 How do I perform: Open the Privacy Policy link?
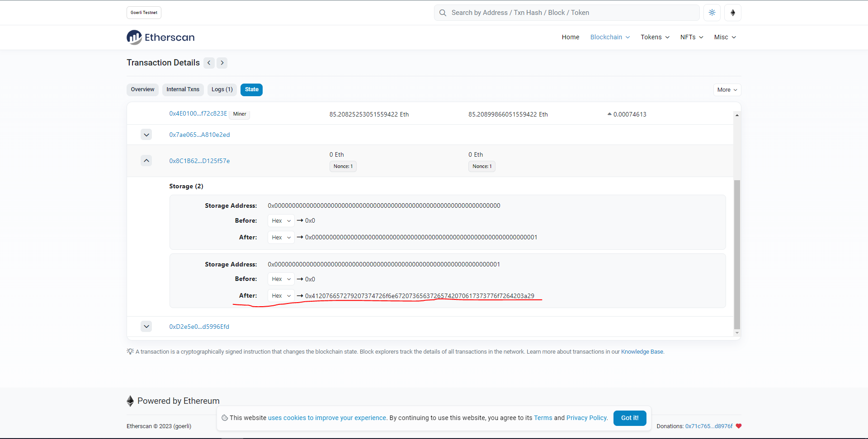tap(587, 418)
